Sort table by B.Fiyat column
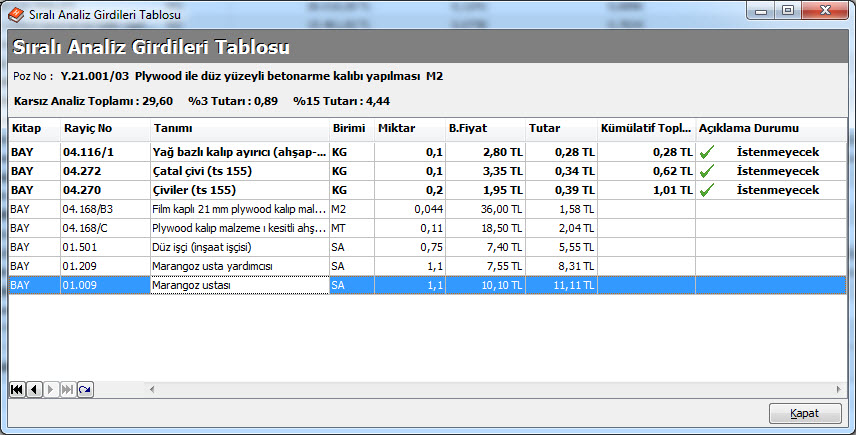 point(467,129)
